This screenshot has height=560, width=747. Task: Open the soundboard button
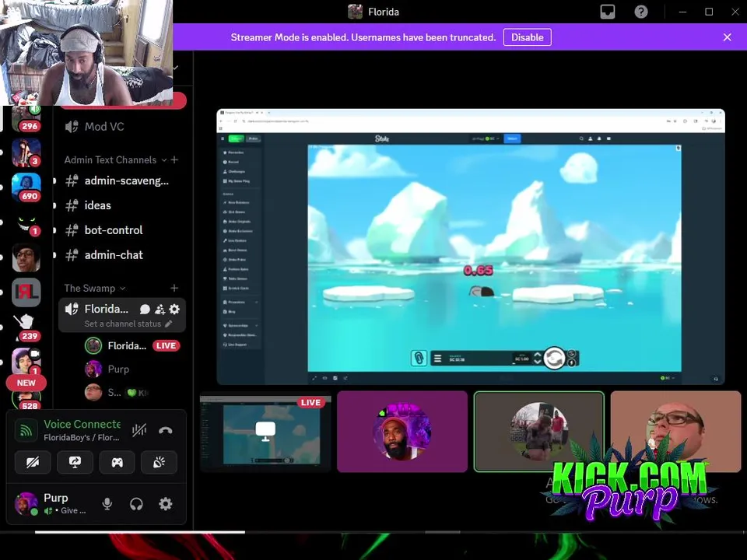pyautogui.click(x=159, y=462)
